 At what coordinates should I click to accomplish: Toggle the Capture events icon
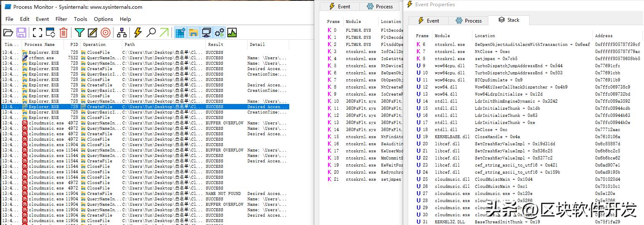[38, 33]
